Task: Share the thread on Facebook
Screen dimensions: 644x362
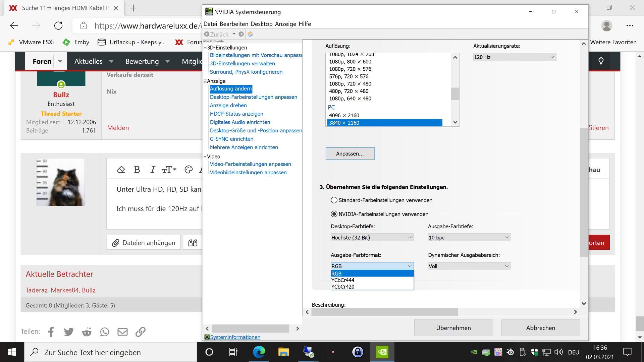Action: point(51,332)
